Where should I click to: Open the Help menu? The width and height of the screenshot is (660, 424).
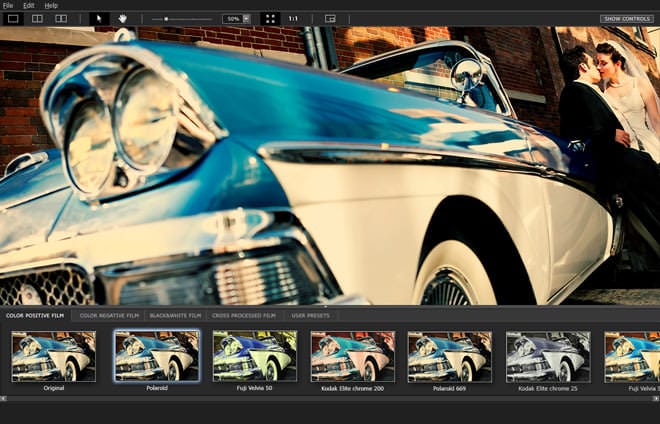coord(51,5)
